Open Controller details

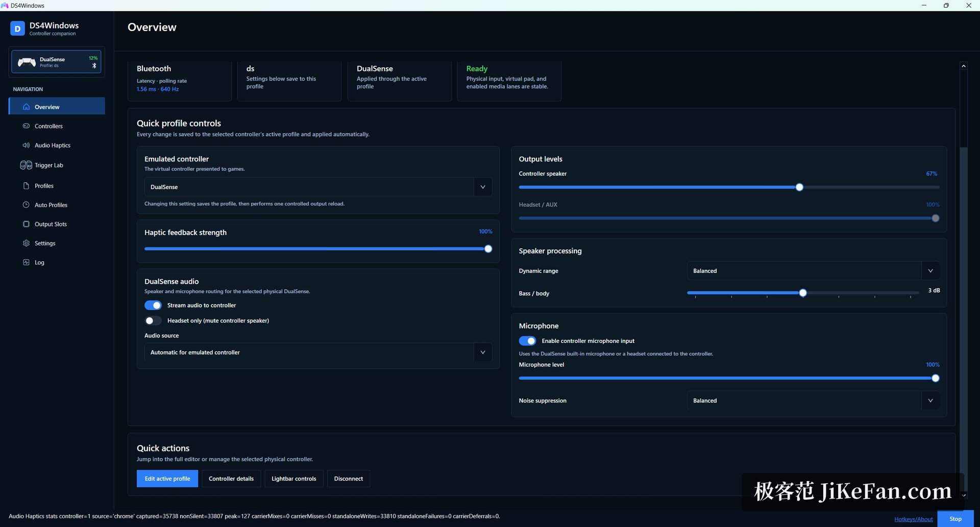coord(231,479)
